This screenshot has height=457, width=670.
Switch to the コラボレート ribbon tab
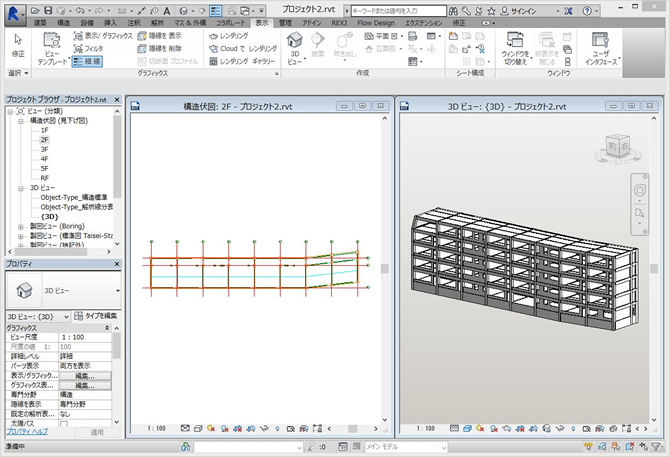pos(231,23)
